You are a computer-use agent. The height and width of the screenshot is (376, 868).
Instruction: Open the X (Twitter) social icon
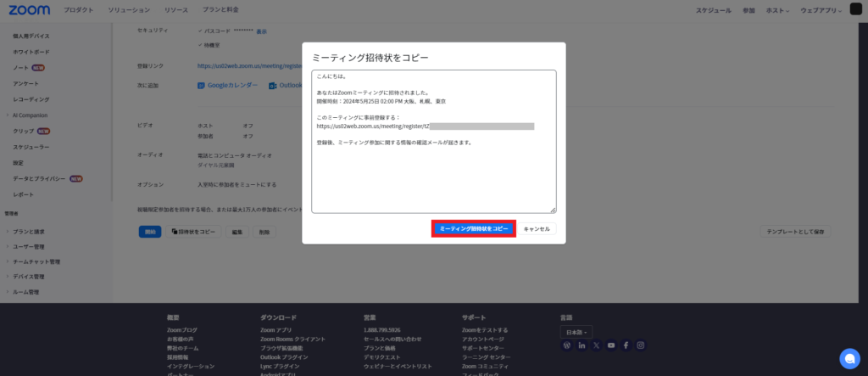(596, 345)
